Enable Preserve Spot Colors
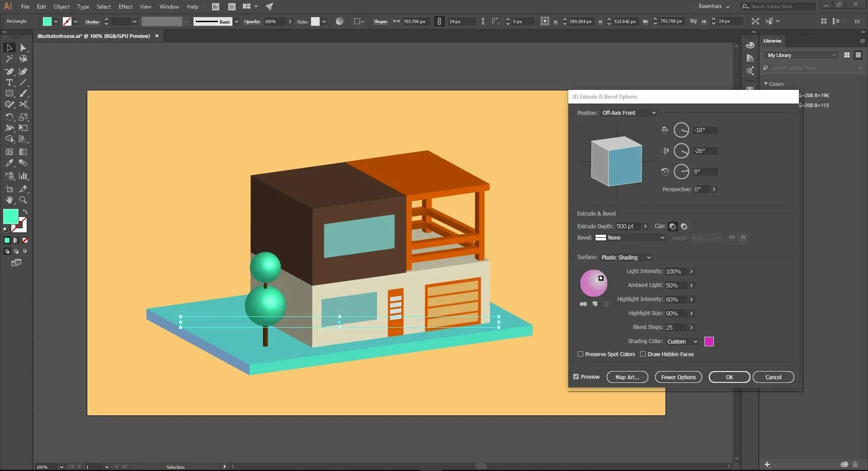This screenshot has height=471, width=868. (x=580, y=354)
